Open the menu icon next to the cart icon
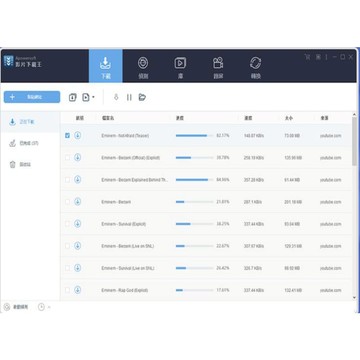Image resolution: width=360 pixels, height=360 pixels. [318, 57]
